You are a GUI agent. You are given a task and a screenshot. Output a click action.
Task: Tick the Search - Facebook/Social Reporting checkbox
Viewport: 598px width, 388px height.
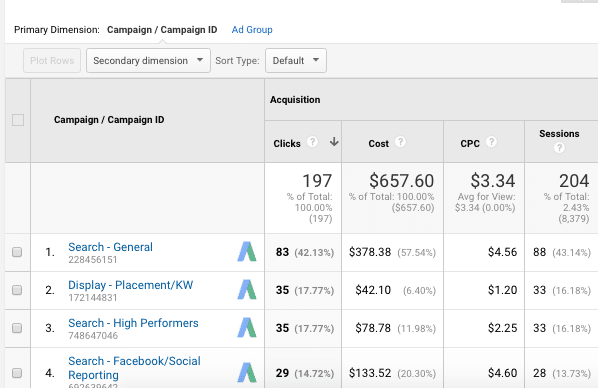pyautogui.click(x=17, y=373)
